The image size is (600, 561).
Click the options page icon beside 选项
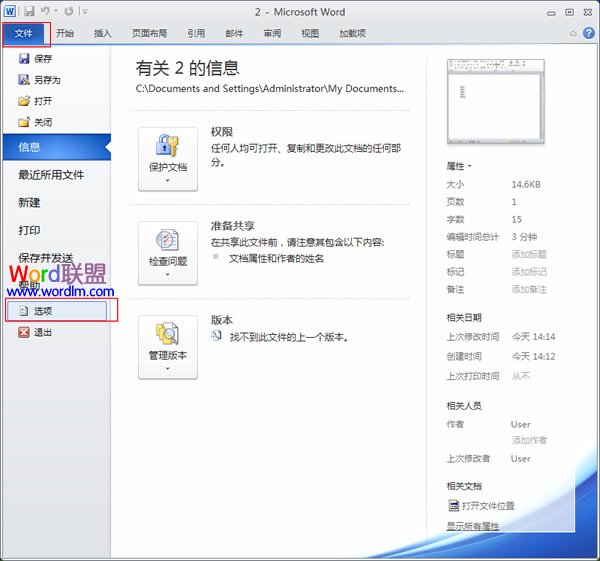click(x=24, y=311)
